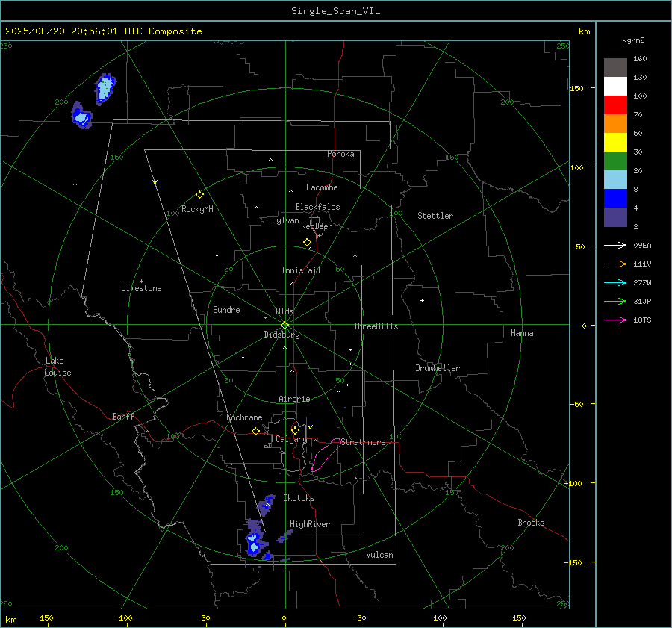Click the cyan 27ZW arrow in legend
This screenshot has width=672, height=628.
point(615,282)
